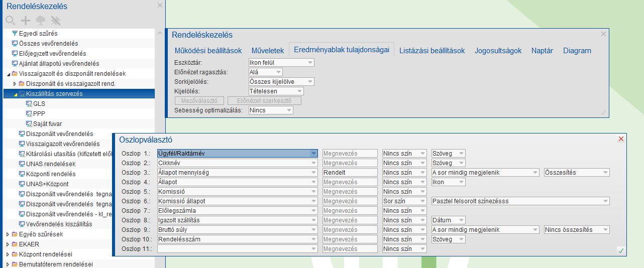Switch to Műveletek tab
The image size is (644, 268).
[268, 51]
